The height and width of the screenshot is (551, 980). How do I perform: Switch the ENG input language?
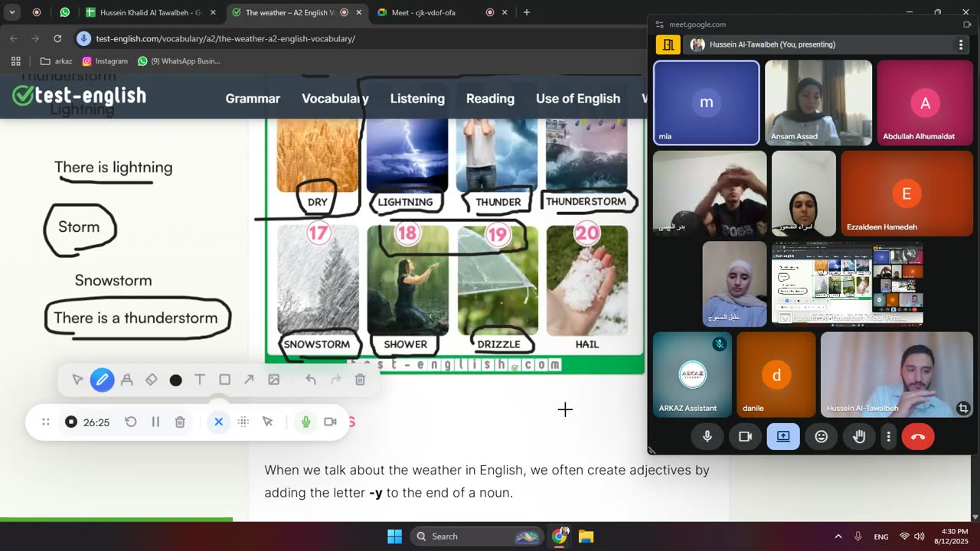(881, 536)
